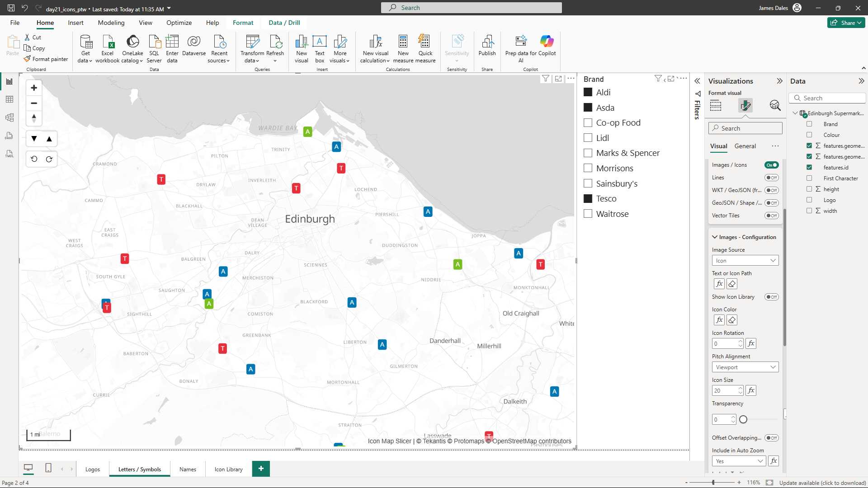Switch to the Icon Library page tab

tap(228, 469)
